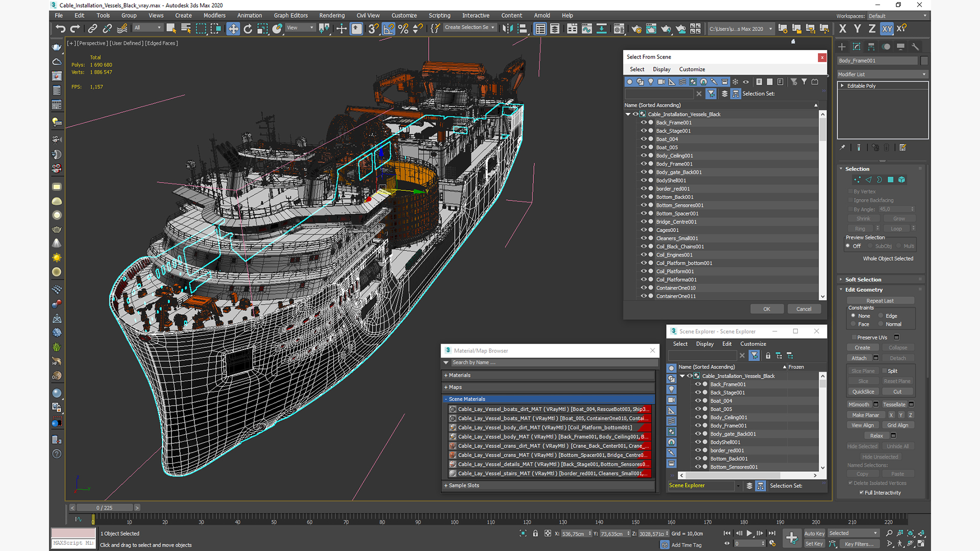
Task: Activate Select and Move tool
Action: (x=233, y=29)
